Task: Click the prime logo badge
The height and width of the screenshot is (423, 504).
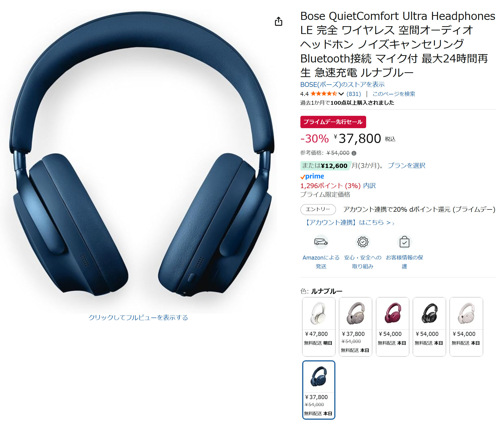Action: [x=312, y=176]
